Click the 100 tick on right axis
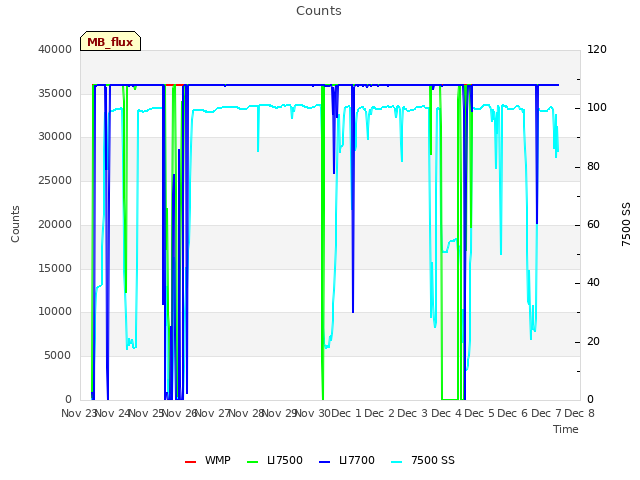This screenshot has height=480, width=640. pyautogui.click(x=597, y=107)
